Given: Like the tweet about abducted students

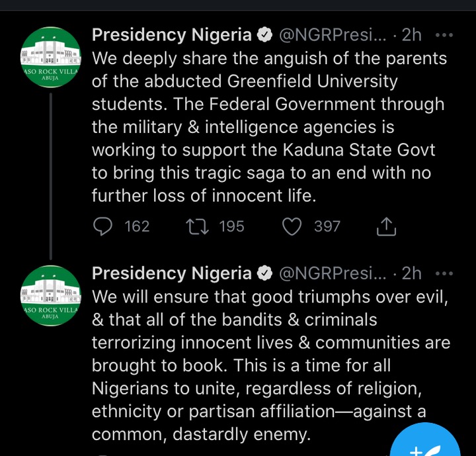Looking at the screenshot, I should pyautogui.click(x=292, y=227).
